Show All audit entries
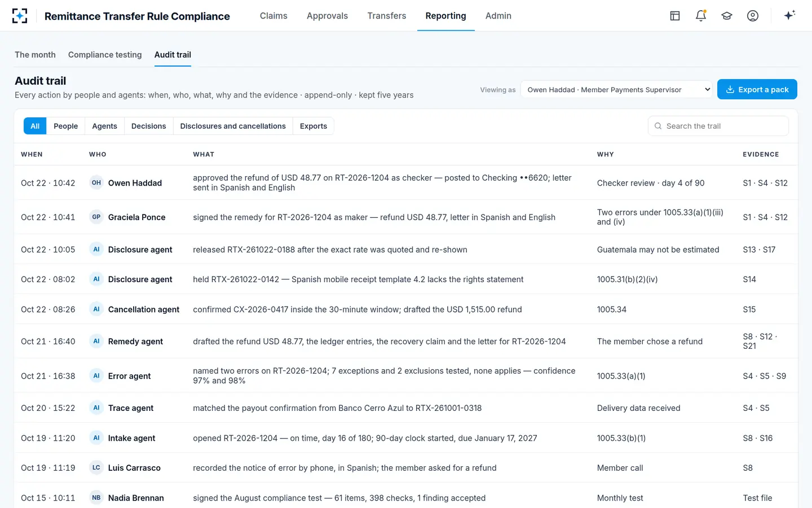 pyautogui.click(x=35, y=126)
